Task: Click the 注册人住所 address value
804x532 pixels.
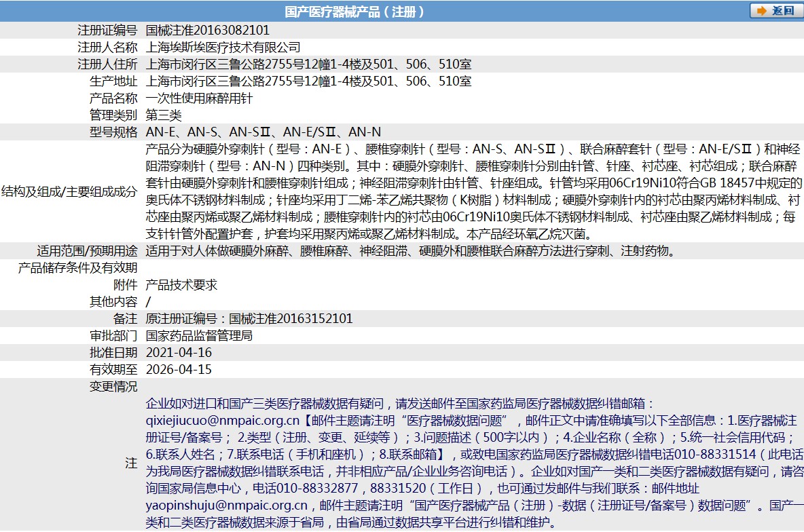Action: click(309, 64)
